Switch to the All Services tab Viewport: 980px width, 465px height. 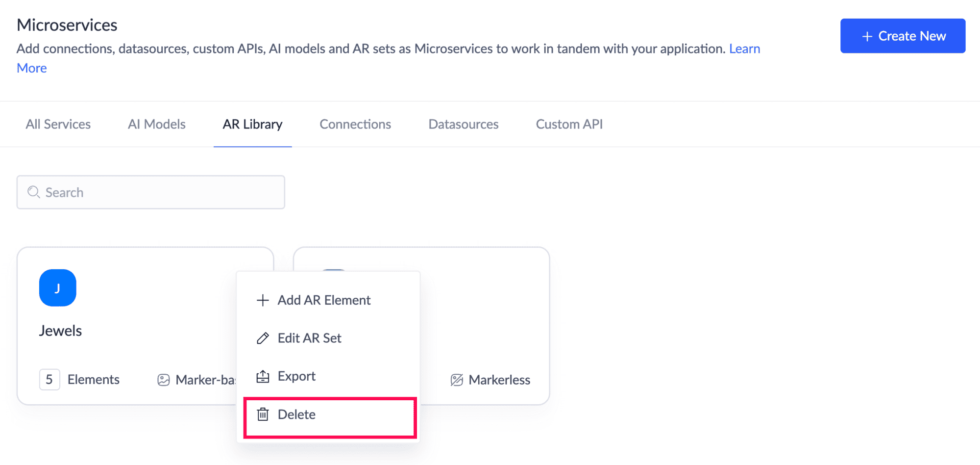pos(58,125)
